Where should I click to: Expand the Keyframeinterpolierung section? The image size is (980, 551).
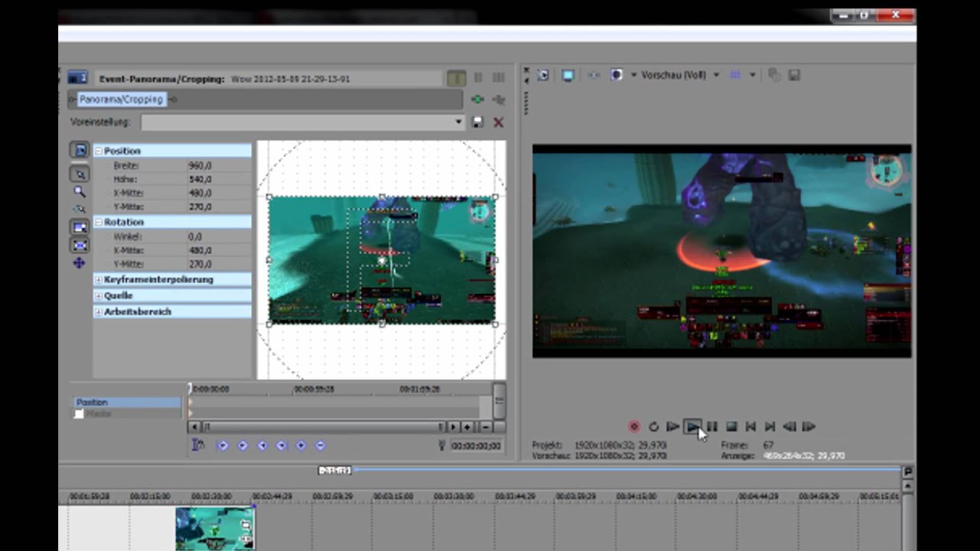pyautogui.click(x=99, y=279)
